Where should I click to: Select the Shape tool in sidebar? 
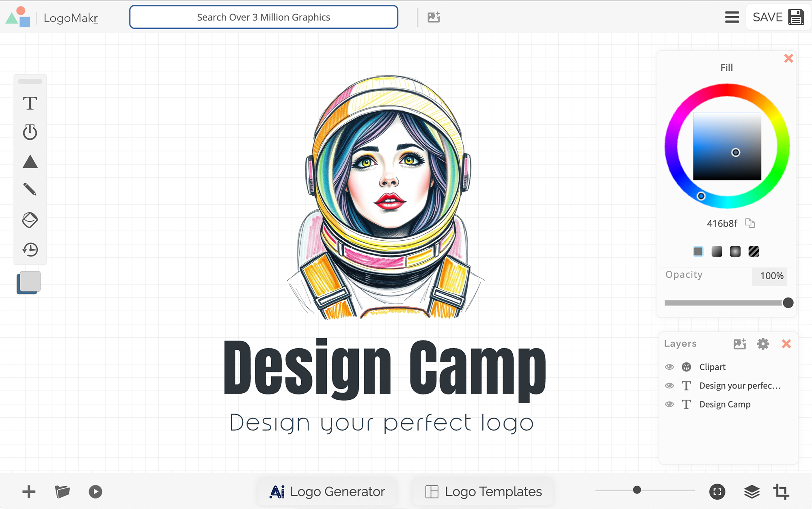tap(30, 162)
